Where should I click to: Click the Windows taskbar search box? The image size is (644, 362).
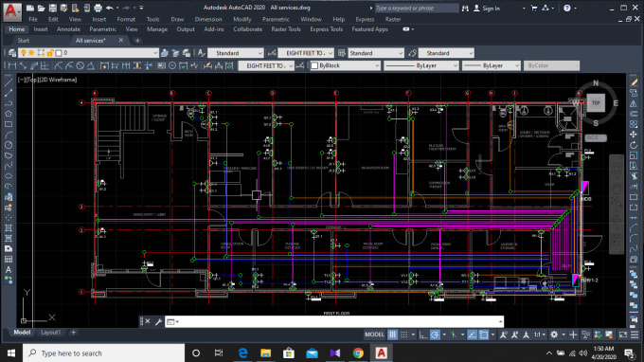[104, 353]
